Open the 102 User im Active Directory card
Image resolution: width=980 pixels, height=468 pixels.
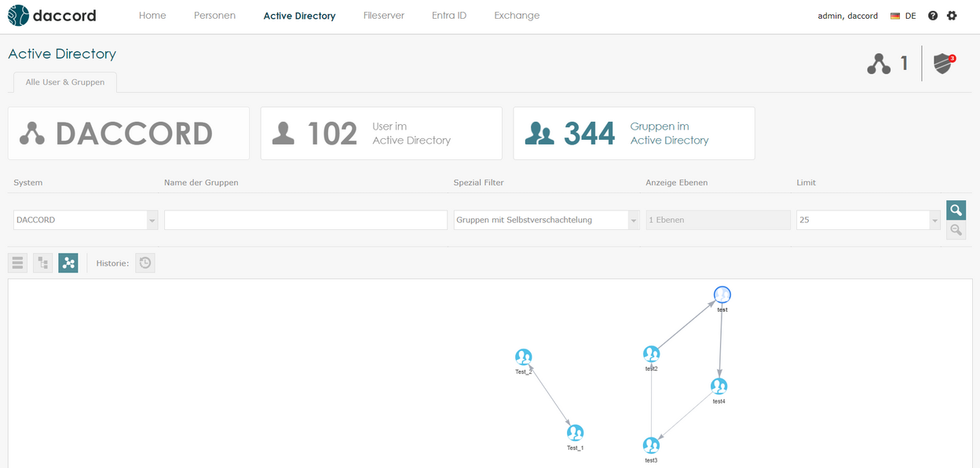(381, 133)
